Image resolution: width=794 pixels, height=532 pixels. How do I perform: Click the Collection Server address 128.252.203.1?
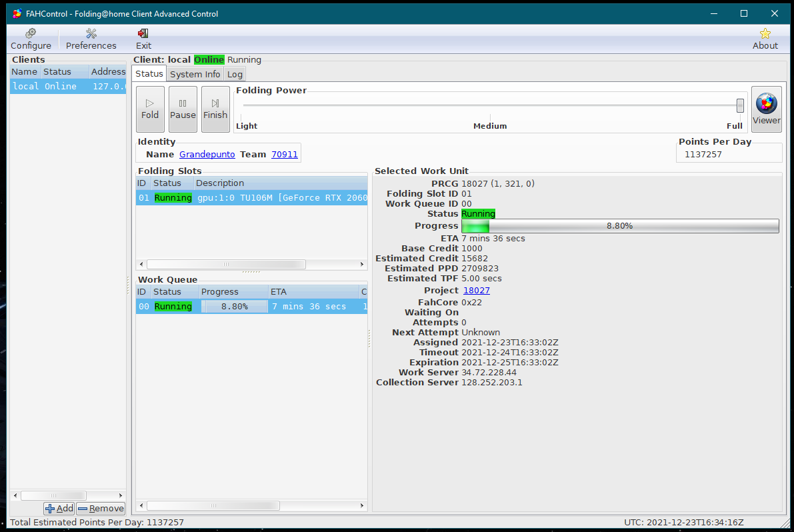492,383
